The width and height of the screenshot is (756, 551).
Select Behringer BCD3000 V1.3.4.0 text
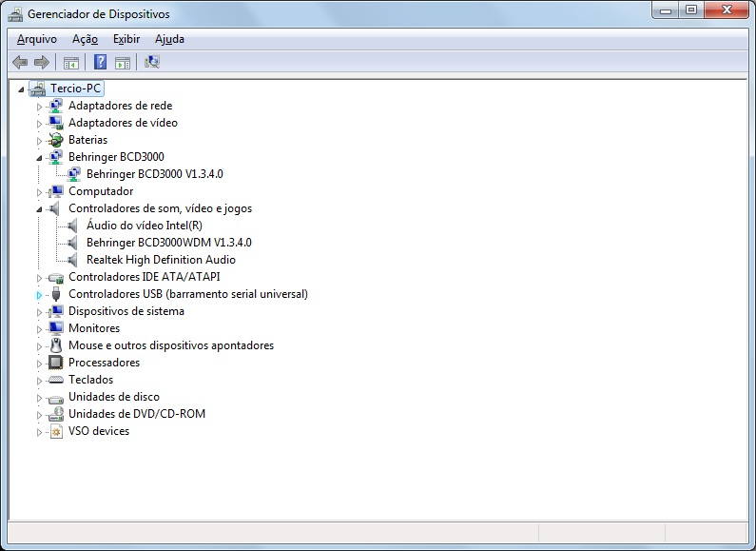[x=155, y=174]
